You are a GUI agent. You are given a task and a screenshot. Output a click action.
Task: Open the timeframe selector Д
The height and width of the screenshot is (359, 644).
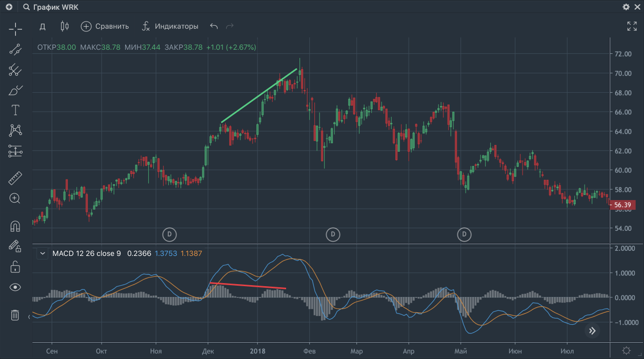click(43, 27)
